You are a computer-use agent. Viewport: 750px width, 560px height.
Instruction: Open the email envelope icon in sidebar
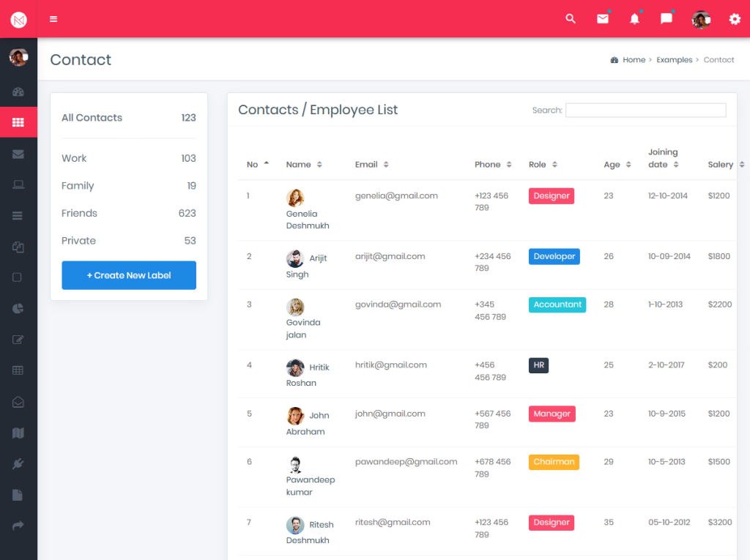pos(18,153)
